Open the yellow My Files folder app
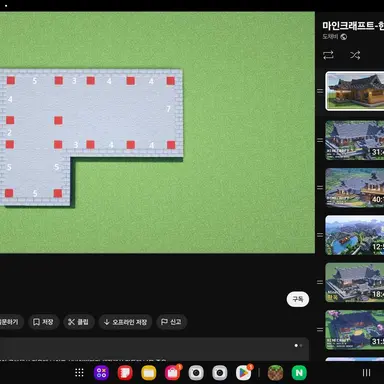Viewport: 384px width, 384px height. point(149,373)
